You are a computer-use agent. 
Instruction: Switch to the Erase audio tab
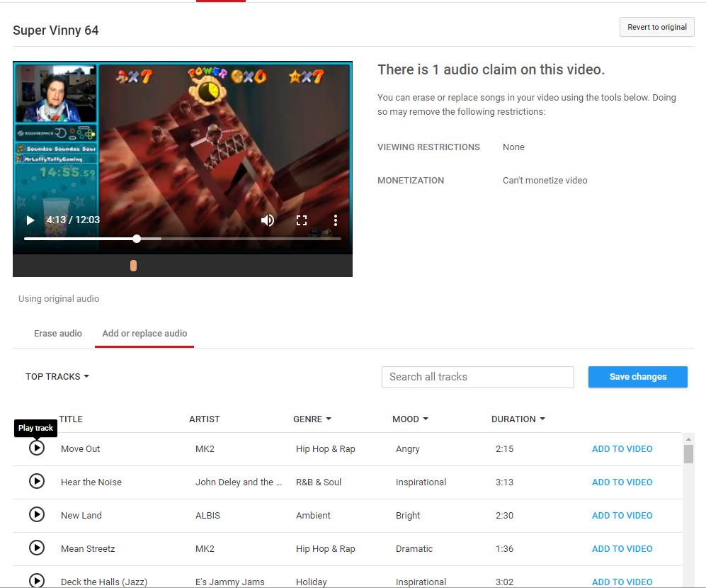pos(58,334)
